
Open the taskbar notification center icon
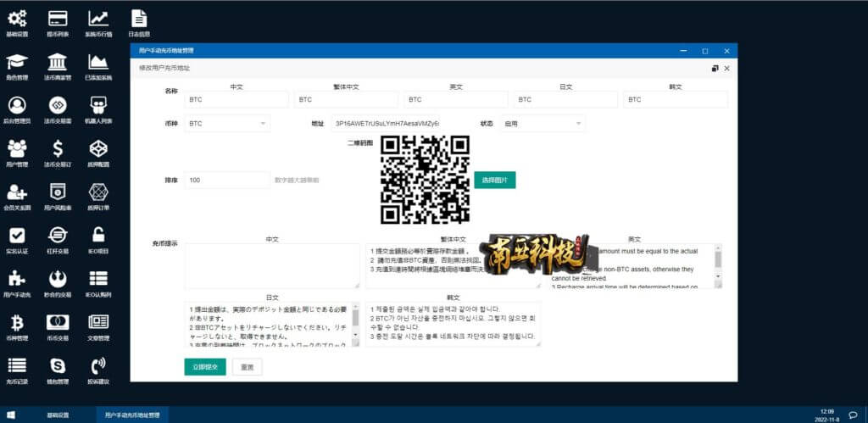[854, 415]
